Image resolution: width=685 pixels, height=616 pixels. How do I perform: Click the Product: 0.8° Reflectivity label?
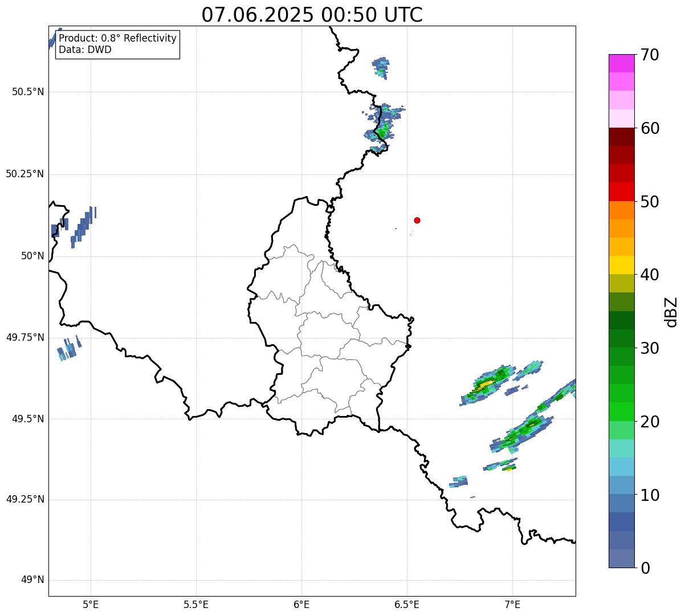tap(118, 38)
